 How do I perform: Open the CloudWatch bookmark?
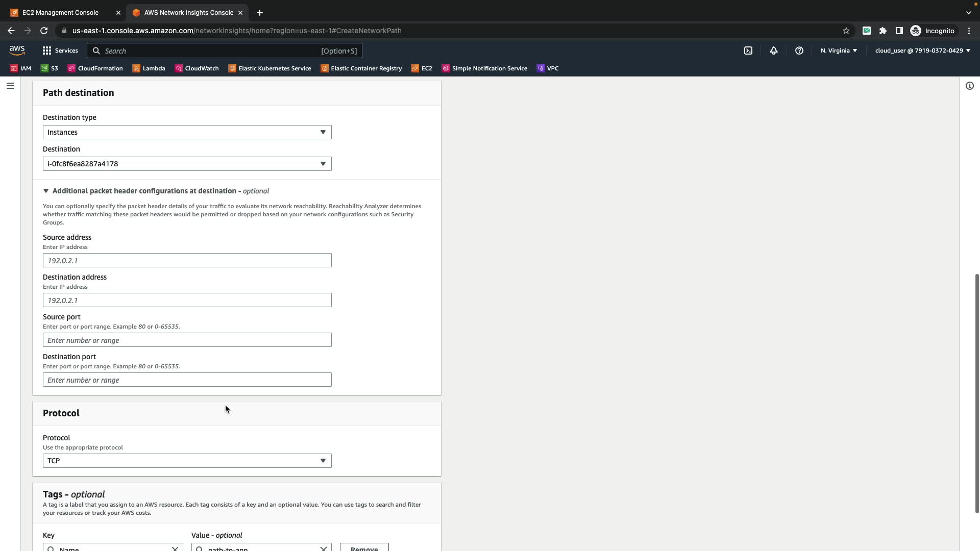pos(197,68)
